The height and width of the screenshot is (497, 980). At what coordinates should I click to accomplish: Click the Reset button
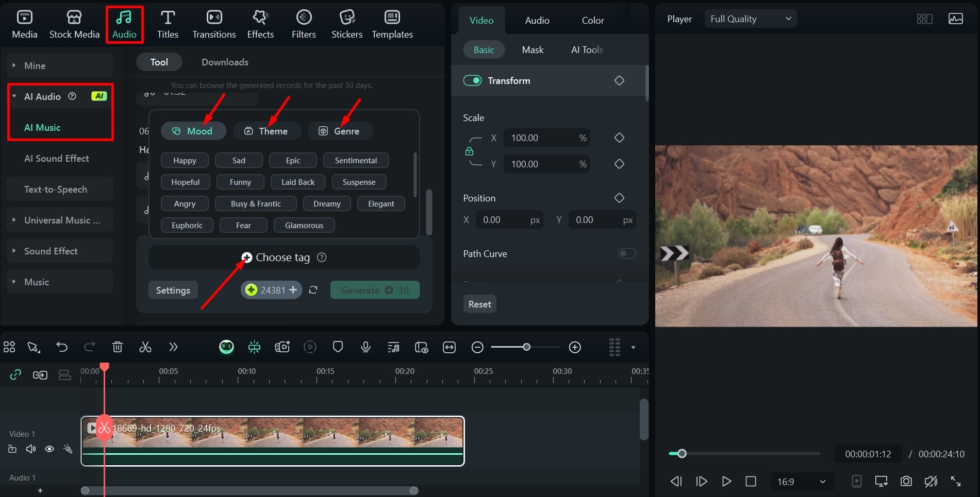(x=479, y=304)
